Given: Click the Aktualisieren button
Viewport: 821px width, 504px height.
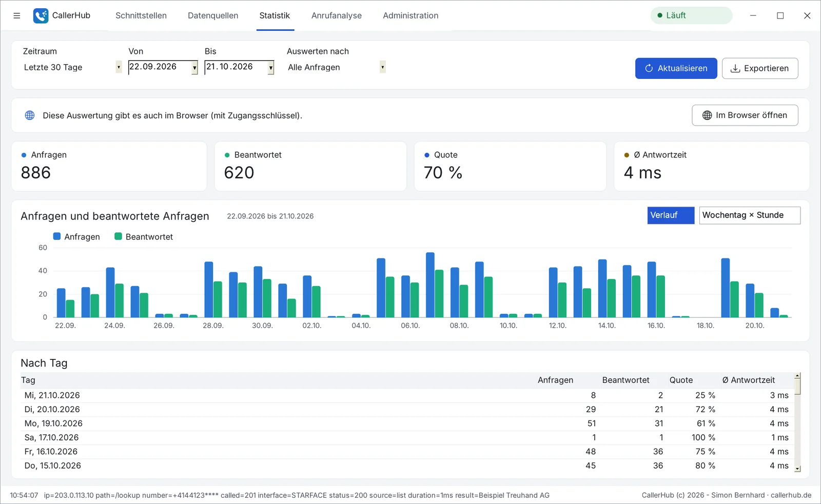Looking at the screenshot, I should click(676, 68).
